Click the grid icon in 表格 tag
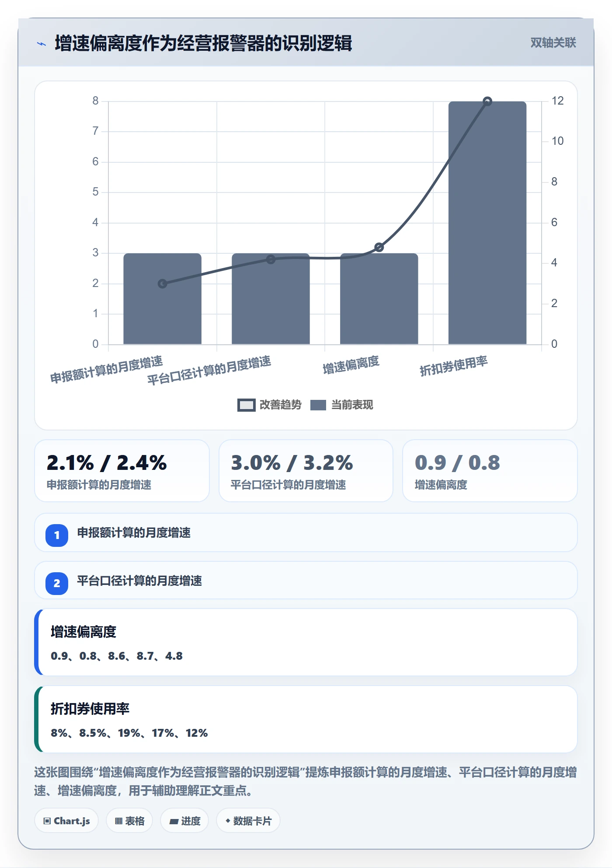 pos(118,821)
